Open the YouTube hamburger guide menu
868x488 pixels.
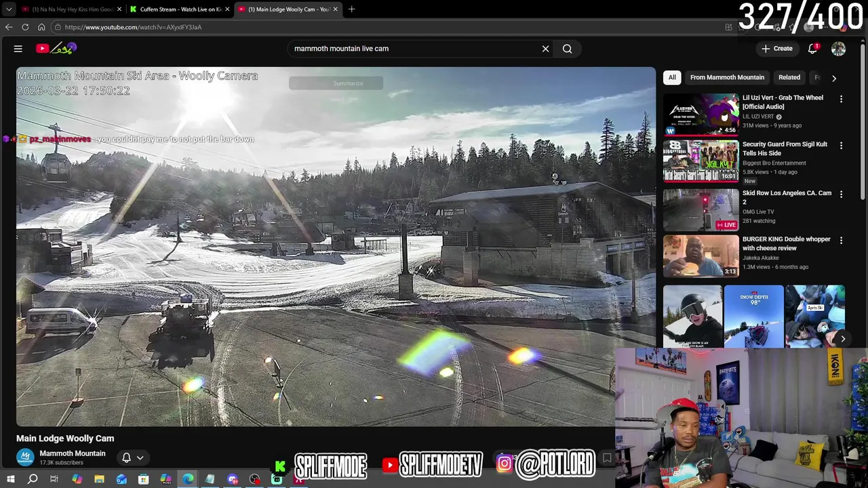click(x=18, y=49)
